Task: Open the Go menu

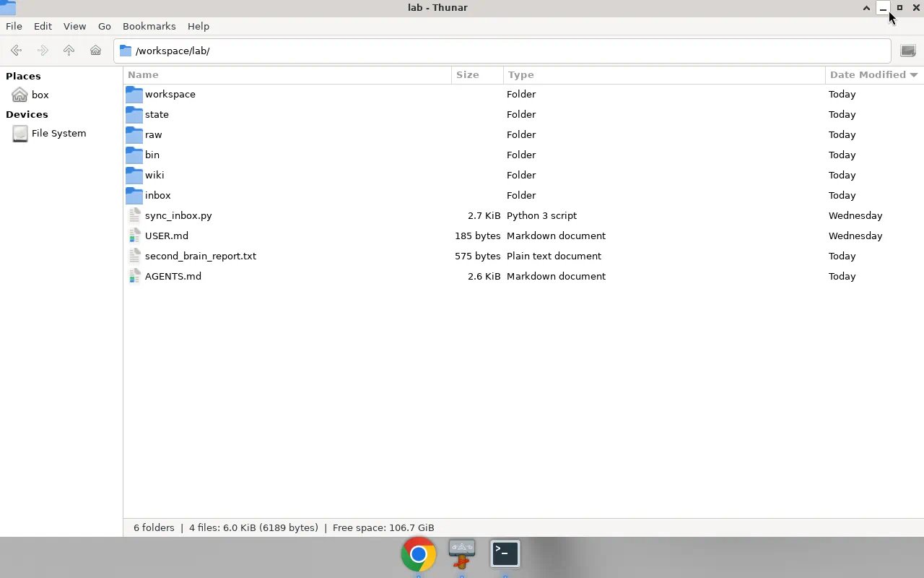Action: pyautogui.click(x=105, y=26)
